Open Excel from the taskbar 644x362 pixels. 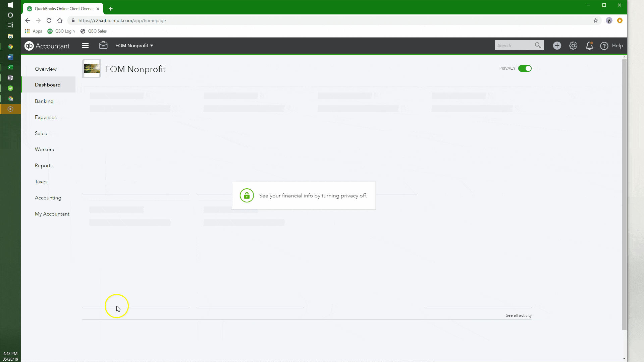point(10,67)
